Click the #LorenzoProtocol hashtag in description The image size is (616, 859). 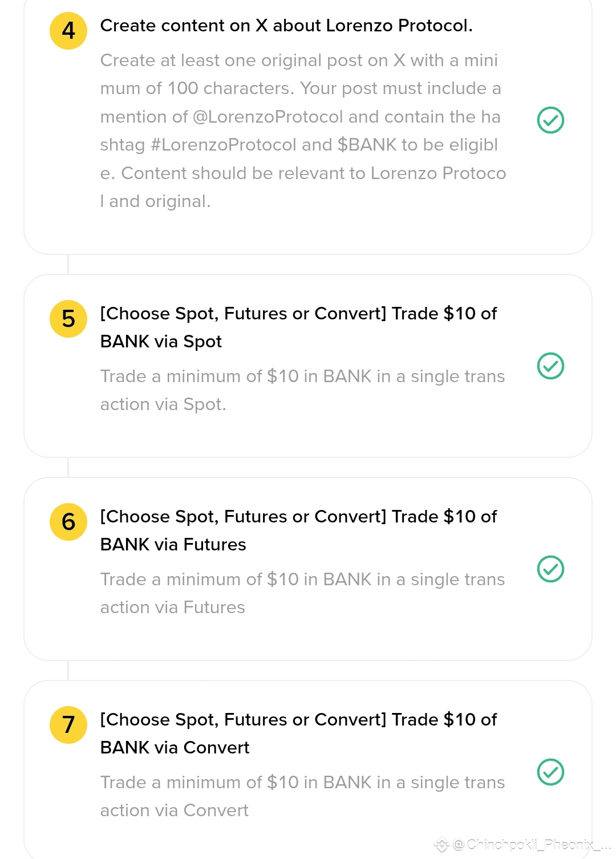[224, 145]
